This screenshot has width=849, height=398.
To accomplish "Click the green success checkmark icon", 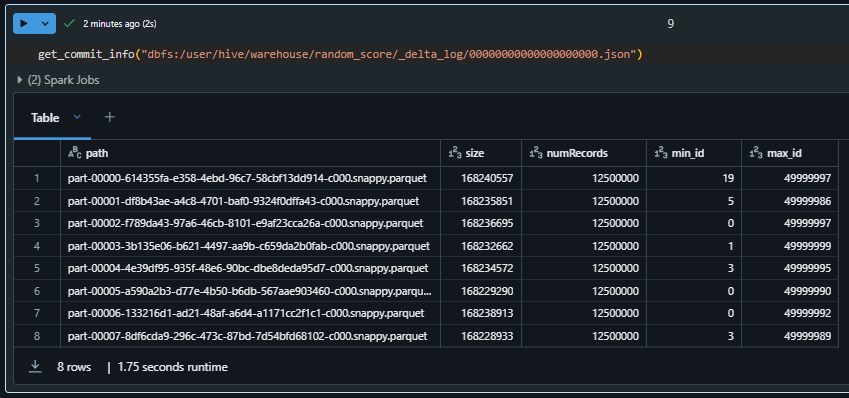I will coord(69,24).
